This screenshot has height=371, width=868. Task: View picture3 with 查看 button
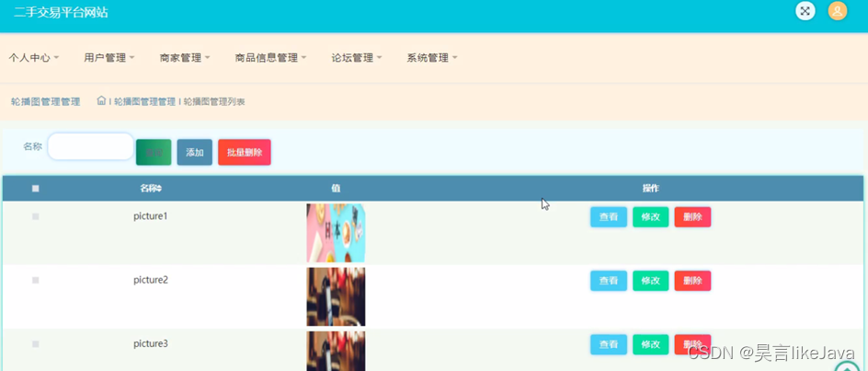pos(609,344)
